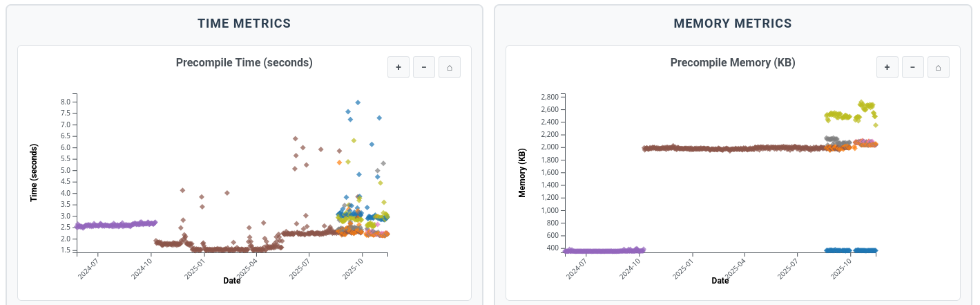Select the brown outlier point at 4.0 near 2025-02
Image resolution: width=980 pixels, height=305 pixels.
(x=227, y=193)
